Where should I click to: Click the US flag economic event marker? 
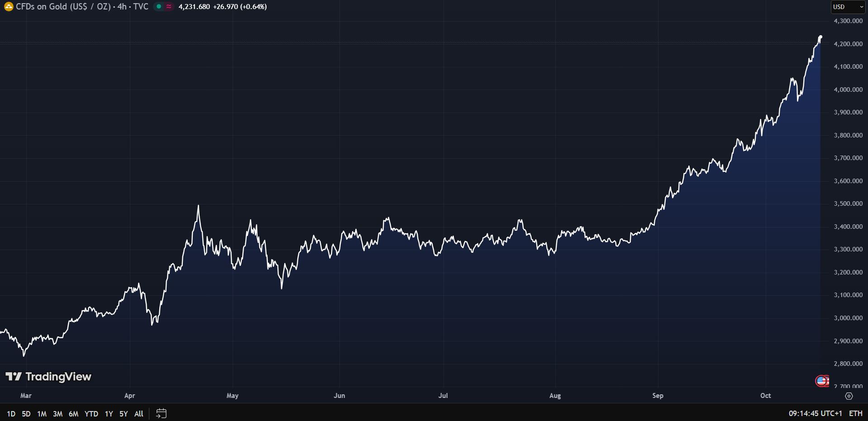tap(822, 381)
